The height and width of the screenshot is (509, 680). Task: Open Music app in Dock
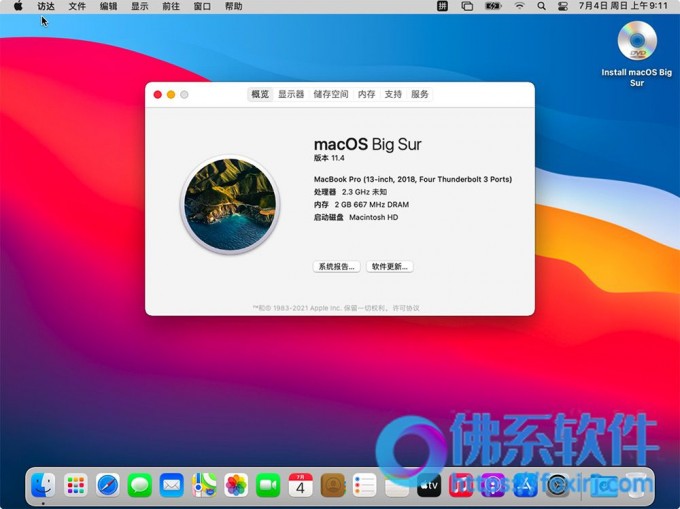[461, 485]
